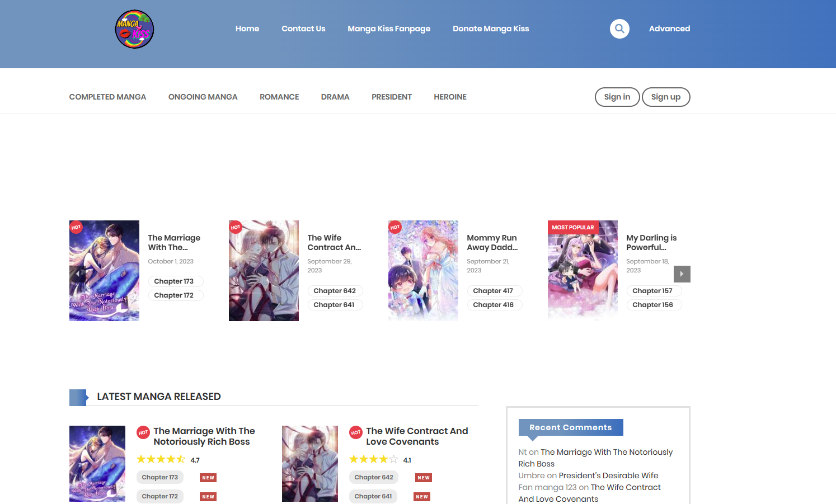This screenshot has width=836, height=504.
Task: Open Donate Manga Kiss page
Action: coord(491,29)
